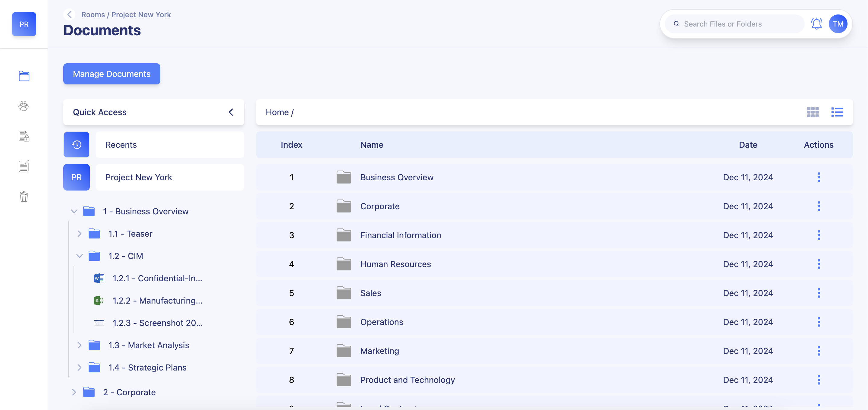Open the notes pencil sidebar icon
The width and height of the screenshot is (868, 410).
click(x=24, y=166)
